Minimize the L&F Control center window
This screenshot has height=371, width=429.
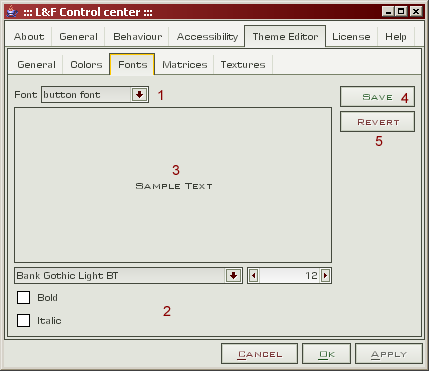(x=388, y=12)
